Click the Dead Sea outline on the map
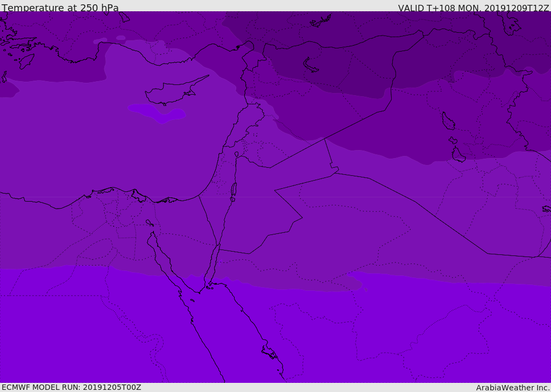551x392 pixels. (234, 190)
